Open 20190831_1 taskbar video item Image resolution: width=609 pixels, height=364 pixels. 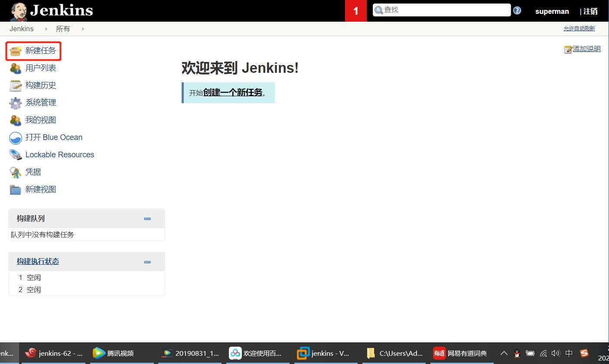(x=190, y=353)
